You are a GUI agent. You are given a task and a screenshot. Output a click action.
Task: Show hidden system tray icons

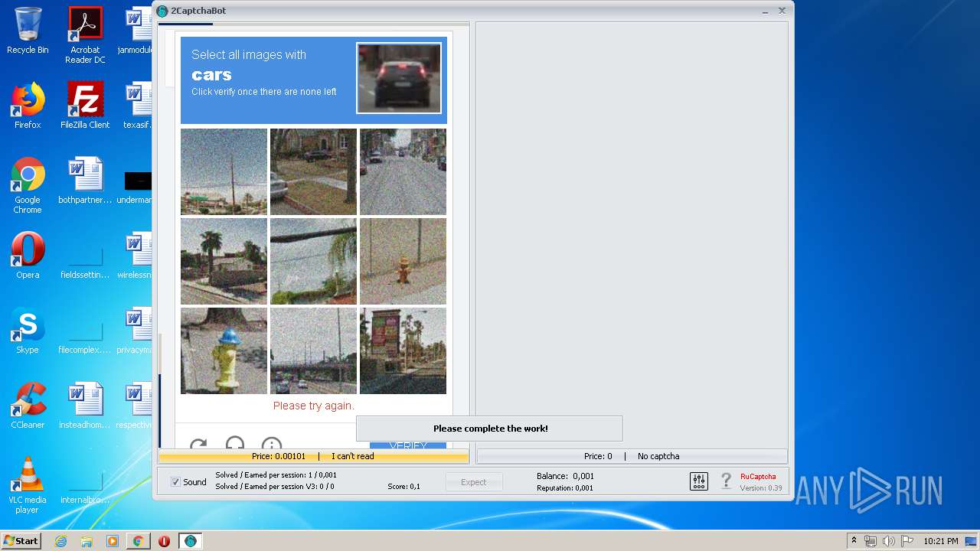click(x=854, y=540)
